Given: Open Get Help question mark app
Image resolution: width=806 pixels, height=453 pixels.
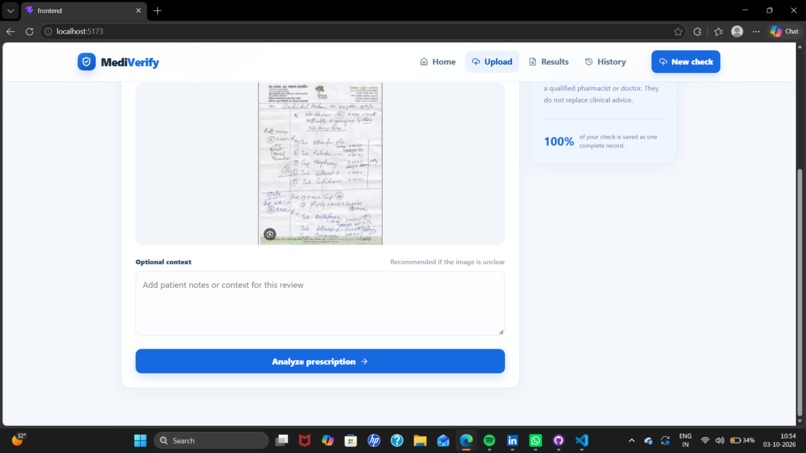Looking at the screenshot, I should 397,441.
